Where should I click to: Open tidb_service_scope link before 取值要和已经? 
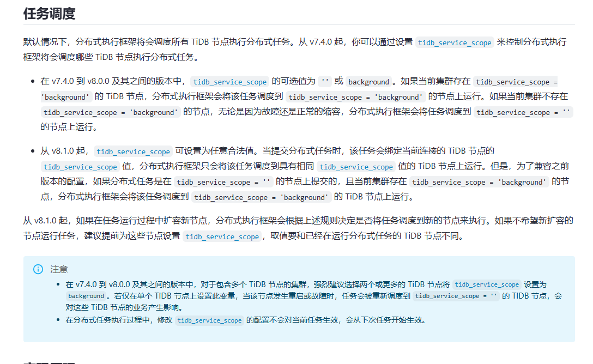tap(222, 236)
